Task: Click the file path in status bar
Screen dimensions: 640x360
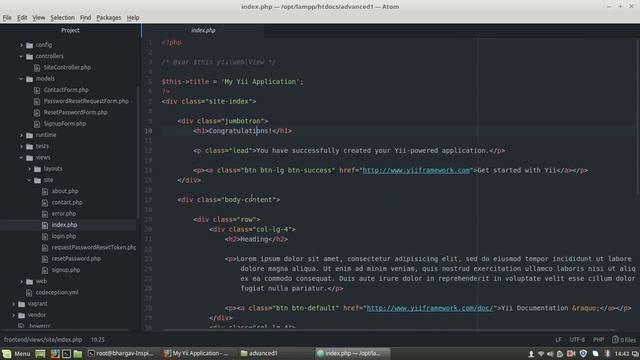Action: click(x=43, y=340)
